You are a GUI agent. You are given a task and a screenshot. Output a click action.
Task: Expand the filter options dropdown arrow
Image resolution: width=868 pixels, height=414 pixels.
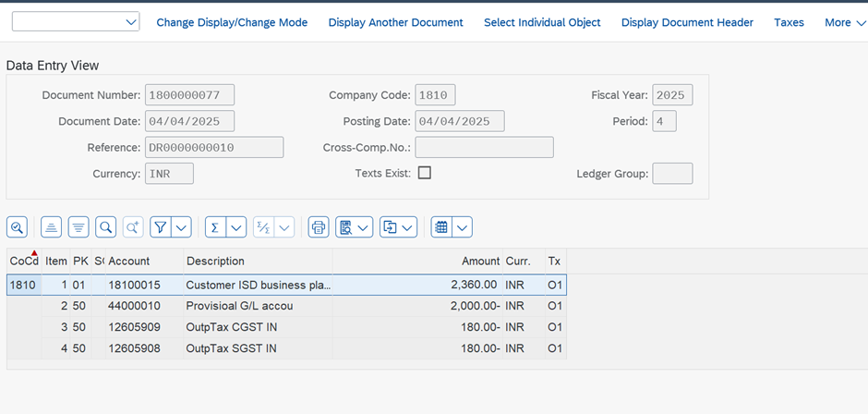(x=182, y=227)
